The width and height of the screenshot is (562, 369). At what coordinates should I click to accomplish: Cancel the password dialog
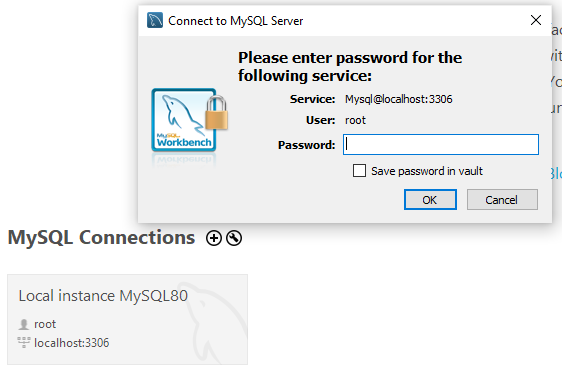[502, 200]
